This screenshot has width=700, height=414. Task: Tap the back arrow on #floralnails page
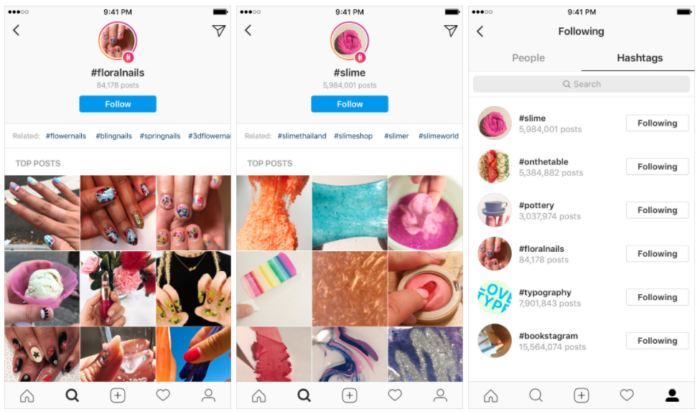click(x=16, y=30)
